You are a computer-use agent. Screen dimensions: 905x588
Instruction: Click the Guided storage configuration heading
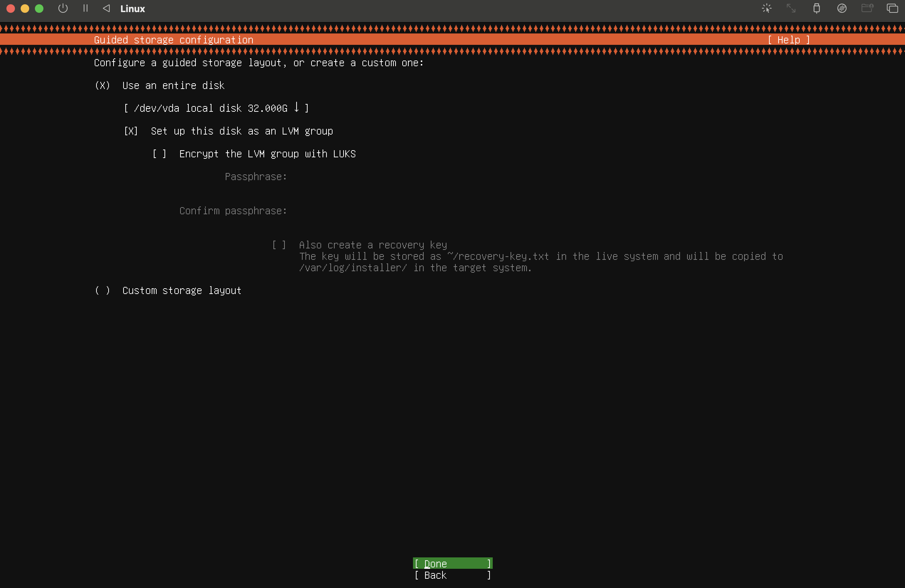(x=174, y=40)
